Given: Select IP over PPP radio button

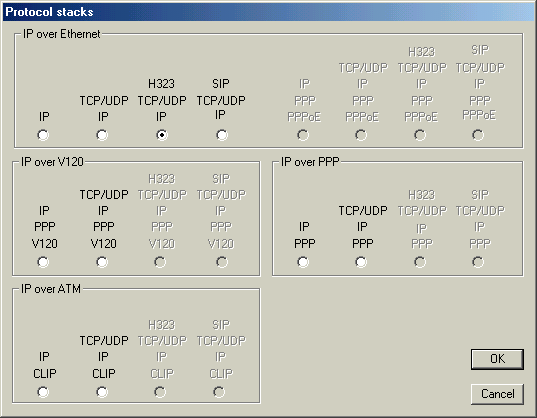Looking at the screenshot, I should (303, 262).
